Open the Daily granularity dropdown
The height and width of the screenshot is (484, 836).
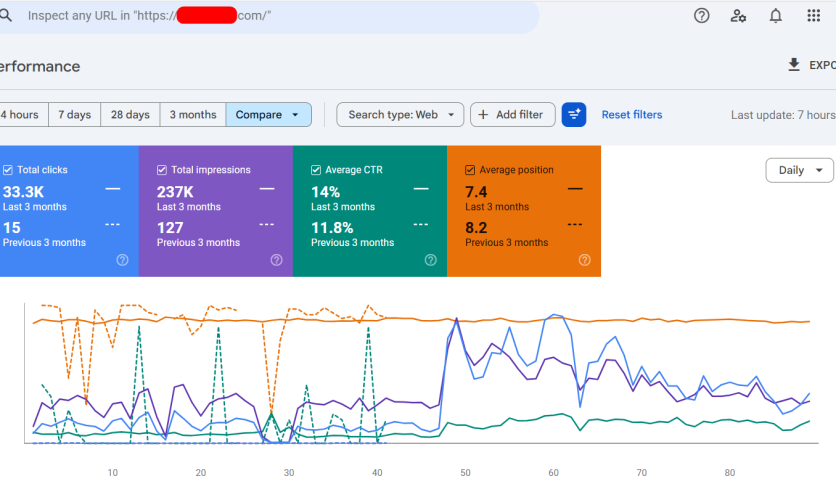(x=799, y=170)
